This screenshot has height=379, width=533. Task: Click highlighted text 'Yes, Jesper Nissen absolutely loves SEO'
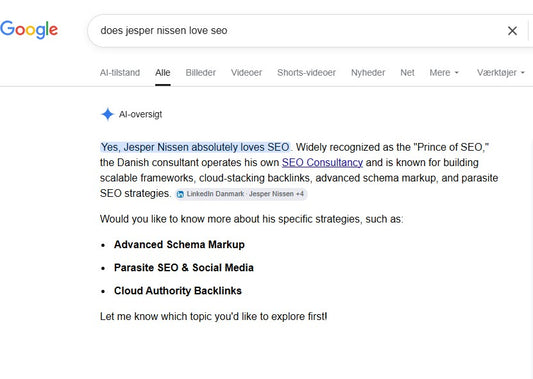[x=195, y=147]
